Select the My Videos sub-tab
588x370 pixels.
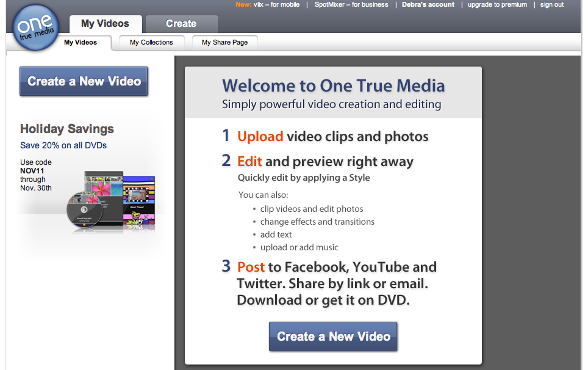[81, 42]
